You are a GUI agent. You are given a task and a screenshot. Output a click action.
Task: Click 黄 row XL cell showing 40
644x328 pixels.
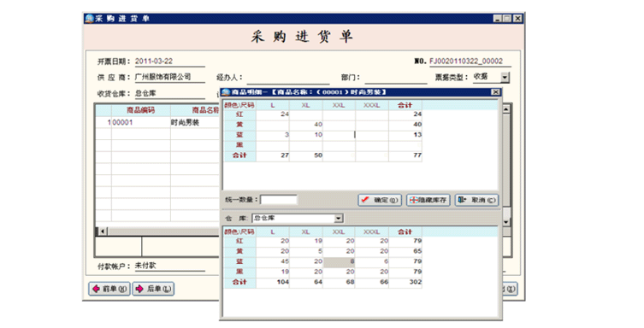(x=306, y=125)
